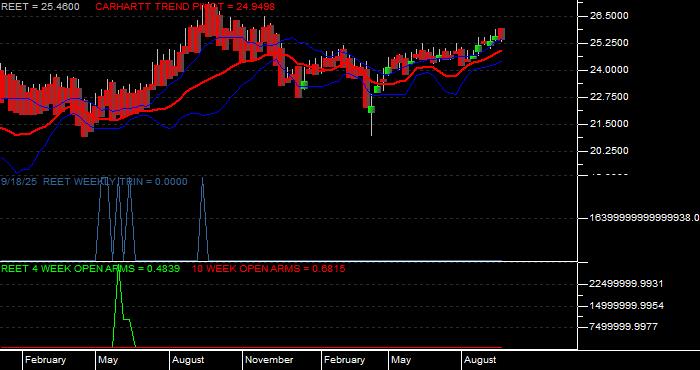Click the 24.0000 price axis value
700x370 pixels.
609,70
